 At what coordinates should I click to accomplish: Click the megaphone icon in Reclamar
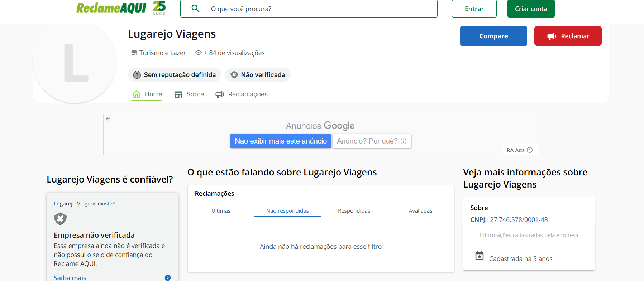click(552, 36)
